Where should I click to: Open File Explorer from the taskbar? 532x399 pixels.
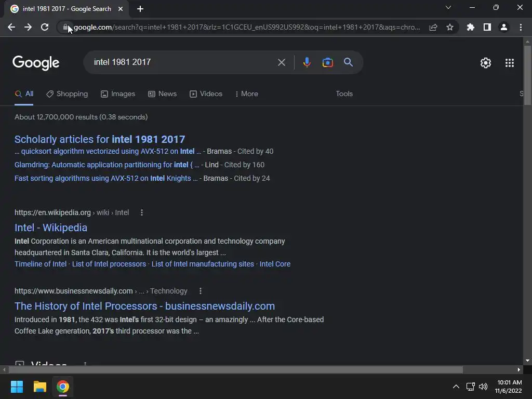click(x=39, y=387)
